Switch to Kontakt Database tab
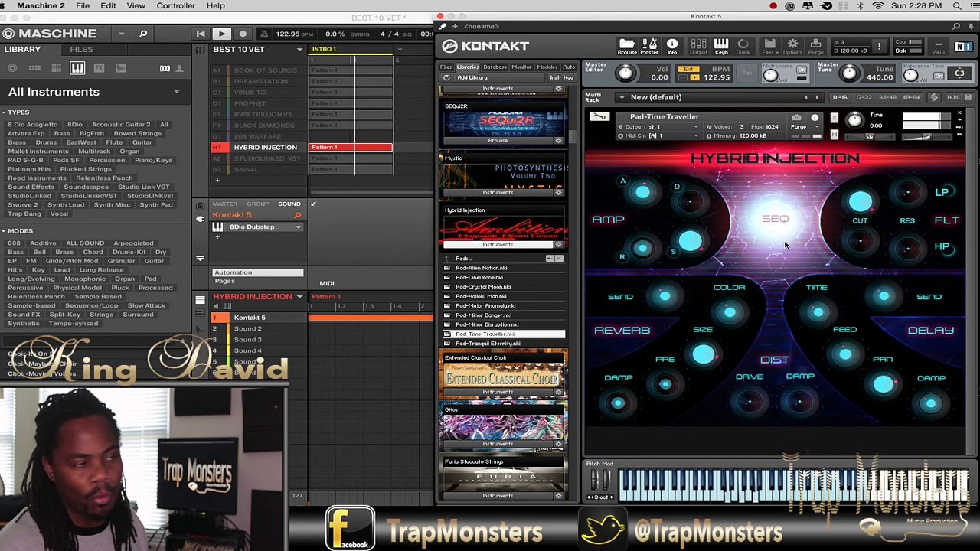 495,67
